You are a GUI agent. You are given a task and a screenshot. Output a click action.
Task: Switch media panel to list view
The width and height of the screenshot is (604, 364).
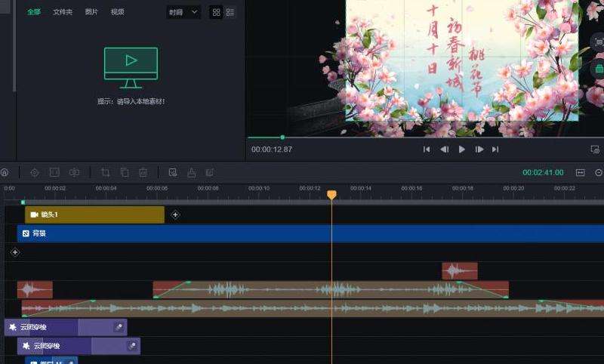[x=230, y=13]
